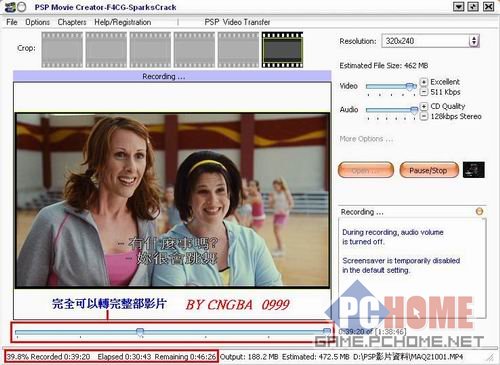
Task: Click 'During recording, audio volume' message
Action: click(x=393, y=232)
